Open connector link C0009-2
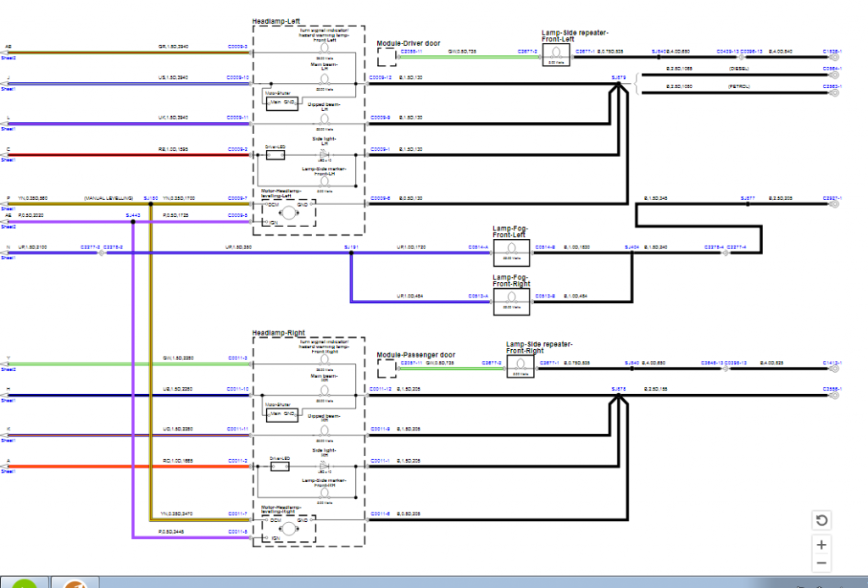 (x=237, y=149)
